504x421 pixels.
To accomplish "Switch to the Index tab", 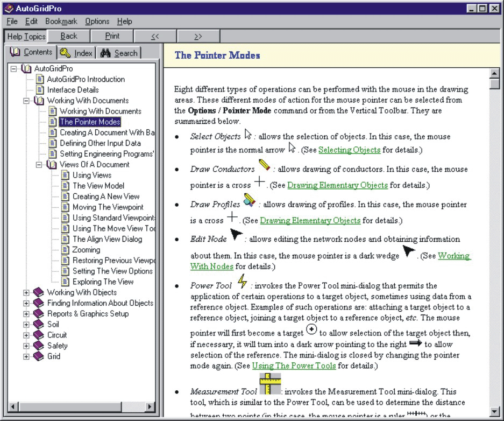I will [77, 53].
